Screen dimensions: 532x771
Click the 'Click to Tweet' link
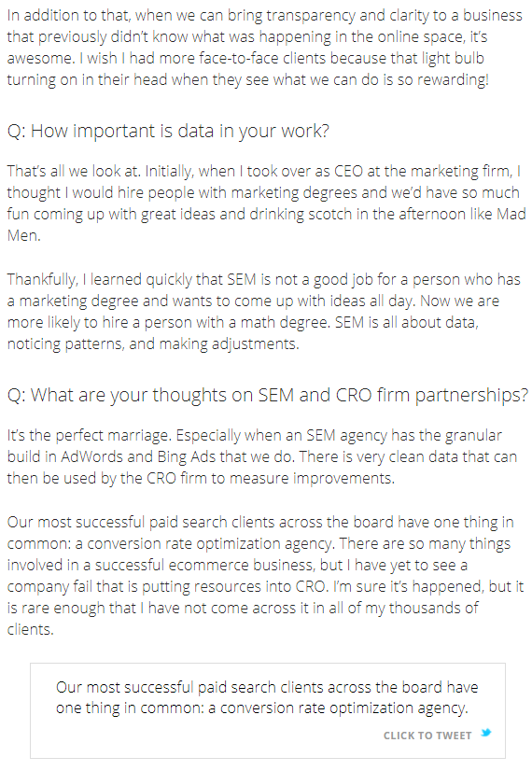click(427, 736)
